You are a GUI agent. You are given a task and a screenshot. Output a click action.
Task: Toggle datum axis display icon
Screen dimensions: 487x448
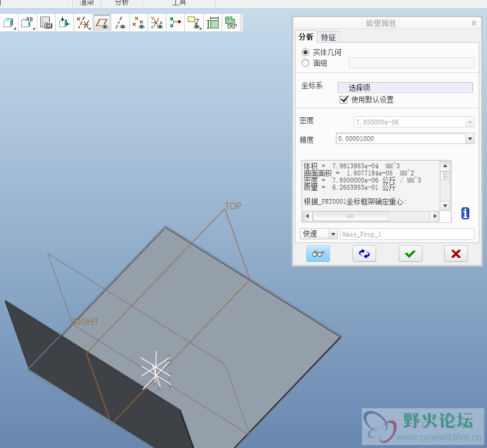tap(120, 23)
